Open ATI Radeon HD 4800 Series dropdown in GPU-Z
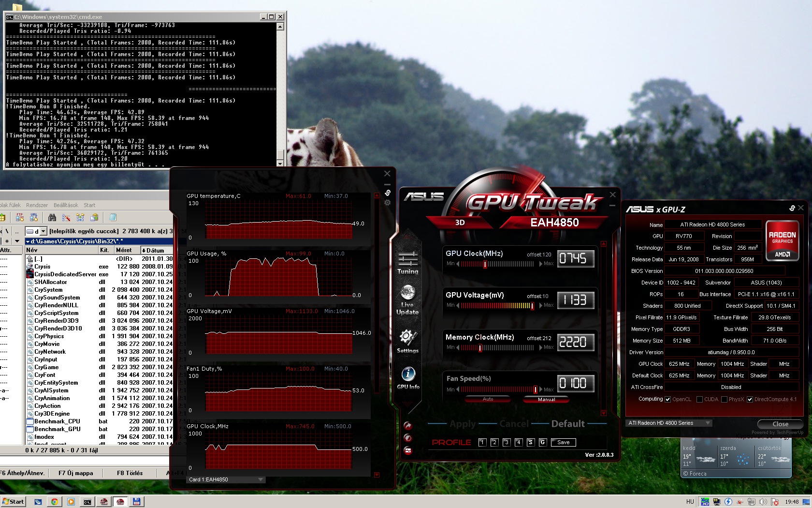The width and height of the screenshot is (812, 508). coord(669,423)
